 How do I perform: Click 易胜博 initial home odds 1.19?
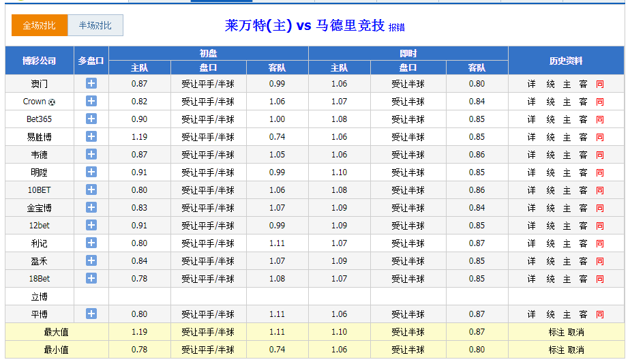coord(139,136)
